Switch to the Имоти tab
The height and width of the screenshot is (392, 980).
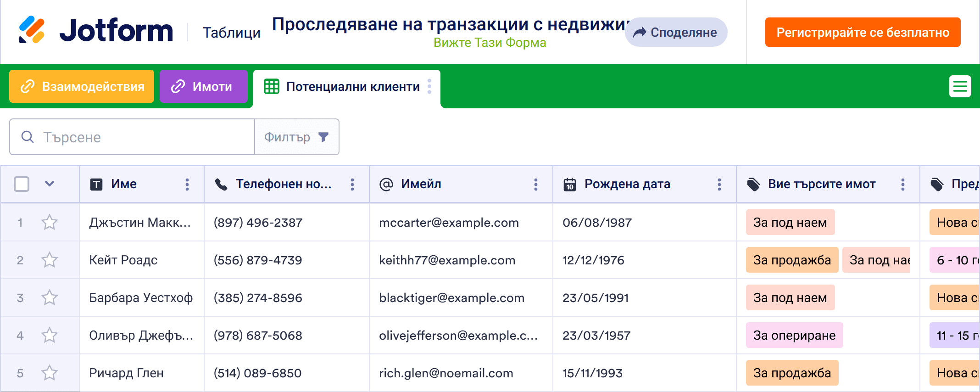203,86
